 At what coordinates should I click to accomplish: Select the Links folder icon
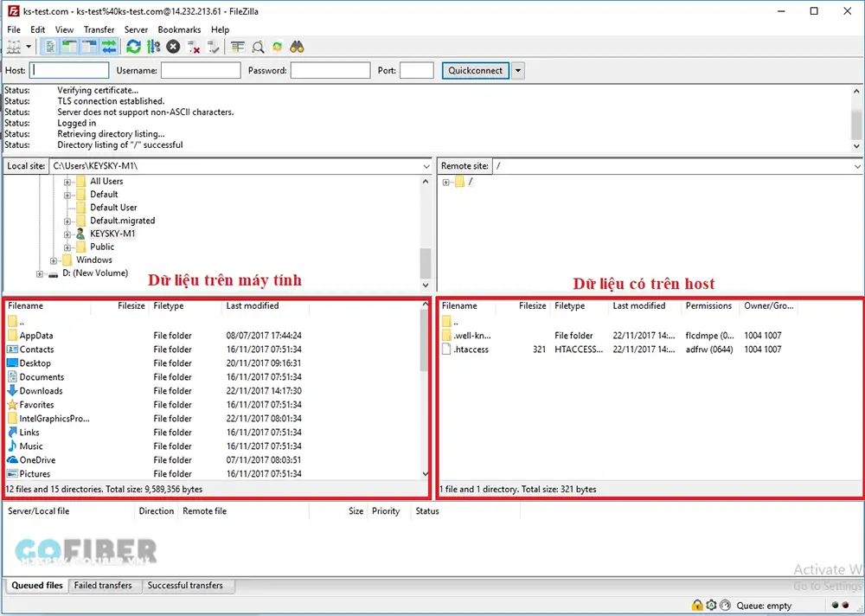click(x=12, y=433)
